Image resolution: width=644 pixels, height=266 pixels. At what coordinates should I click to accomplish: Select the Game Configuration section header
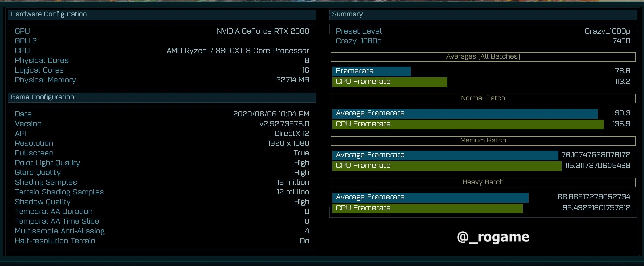pos(162,98)
